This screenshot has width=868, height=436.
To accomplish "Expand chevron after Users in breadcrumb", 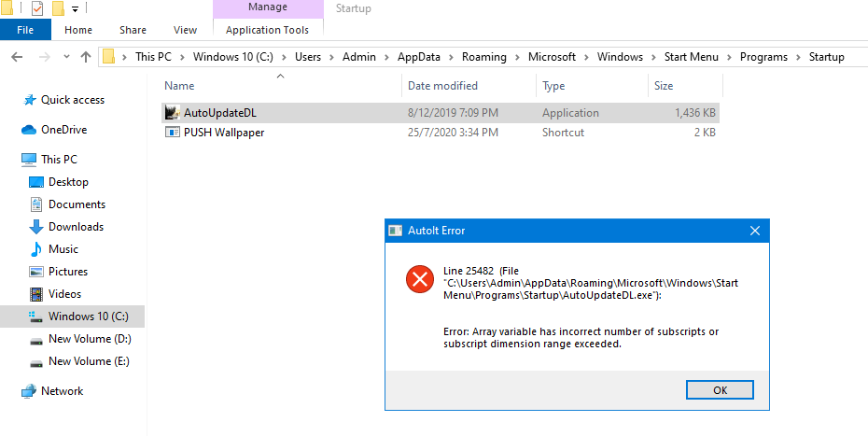I will click(332, 57).
